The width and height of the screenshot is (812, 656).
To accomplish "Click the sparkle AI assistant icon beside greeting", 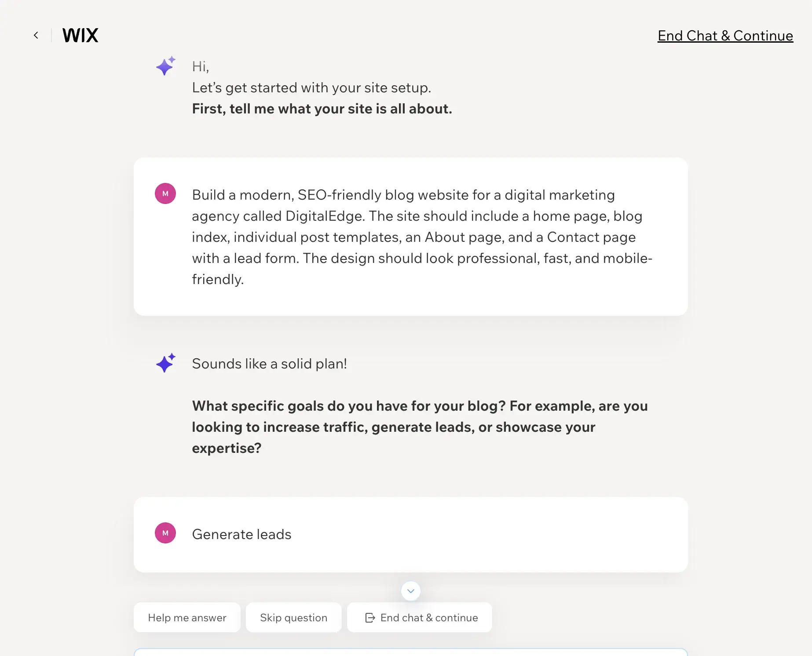I will click(165, 66).
